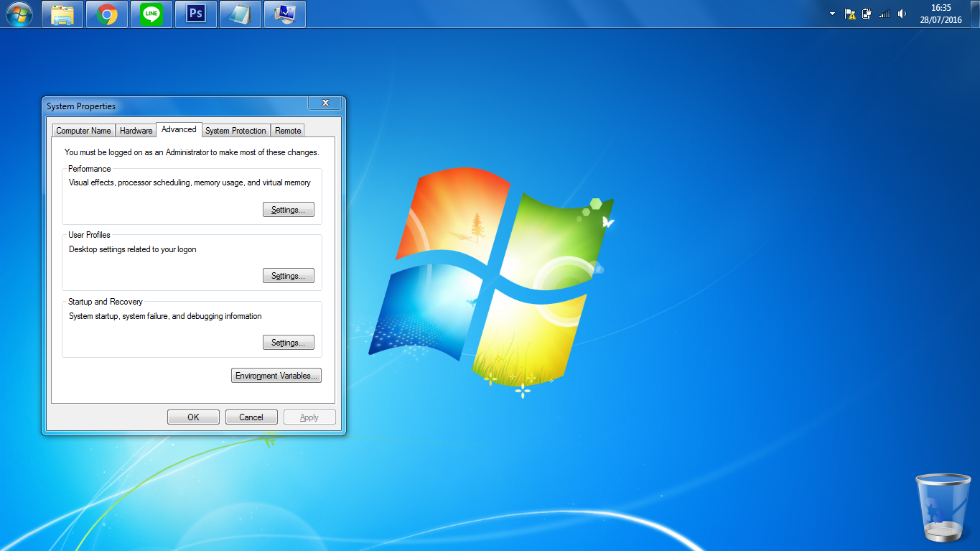Click the Startup and Recovery group label
Image resolution: width=980 pixels, height=551 pixels.
(106, 302)
